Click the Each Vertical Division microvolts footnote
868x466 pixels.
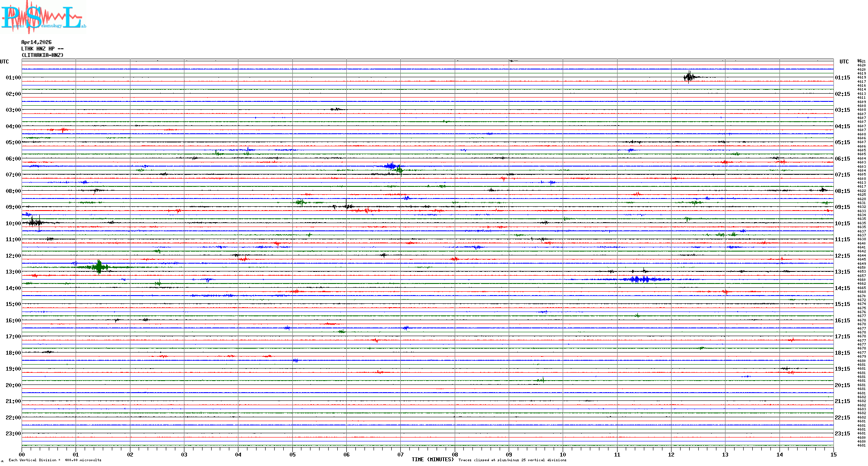[x=55, y=460]
